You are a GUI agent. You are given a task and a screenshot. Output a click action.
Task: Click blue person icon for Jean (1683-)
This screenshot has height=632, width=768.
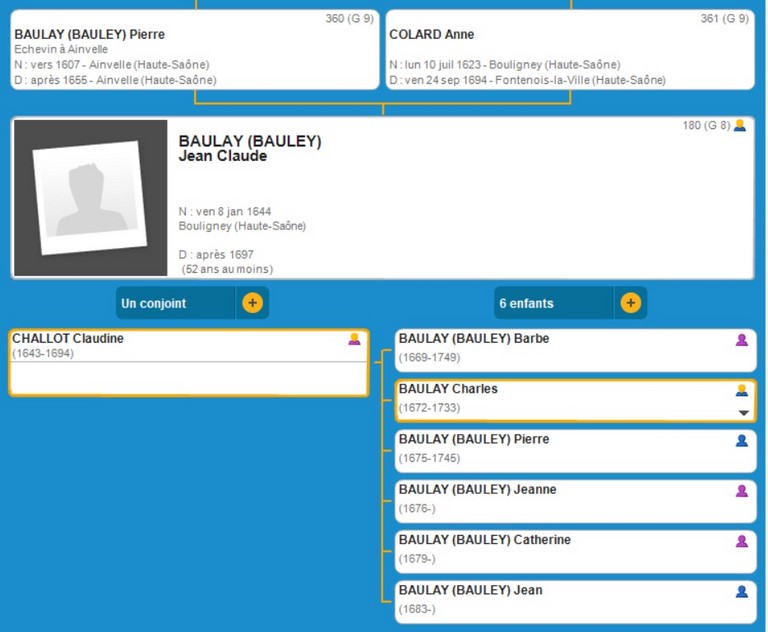[x=742, y=591]
